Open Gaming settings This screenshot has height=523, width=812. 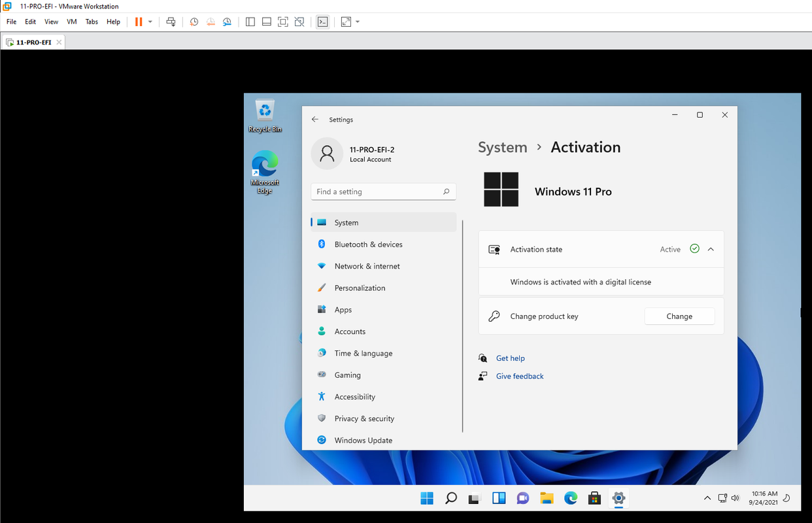384,375
